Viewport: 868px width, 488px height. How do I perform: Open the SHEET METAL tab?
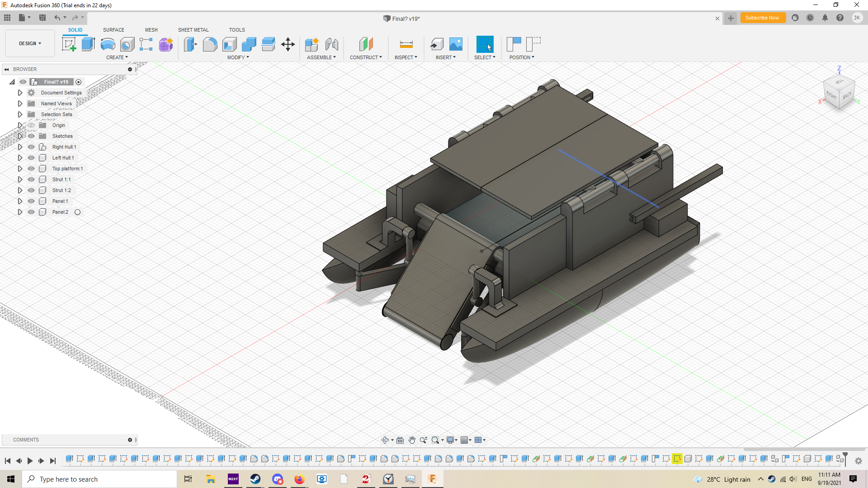tap(193, 30)
